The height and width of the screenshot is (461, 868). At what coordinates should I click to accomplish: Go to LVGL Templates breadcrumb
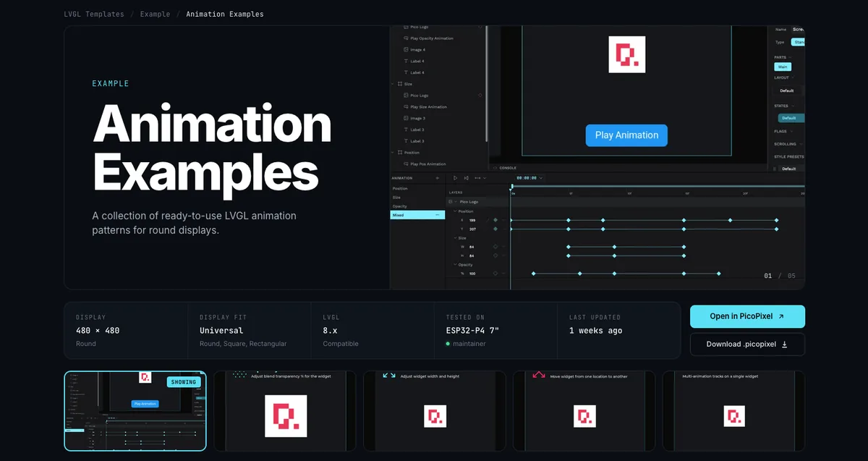pos(93,14)
